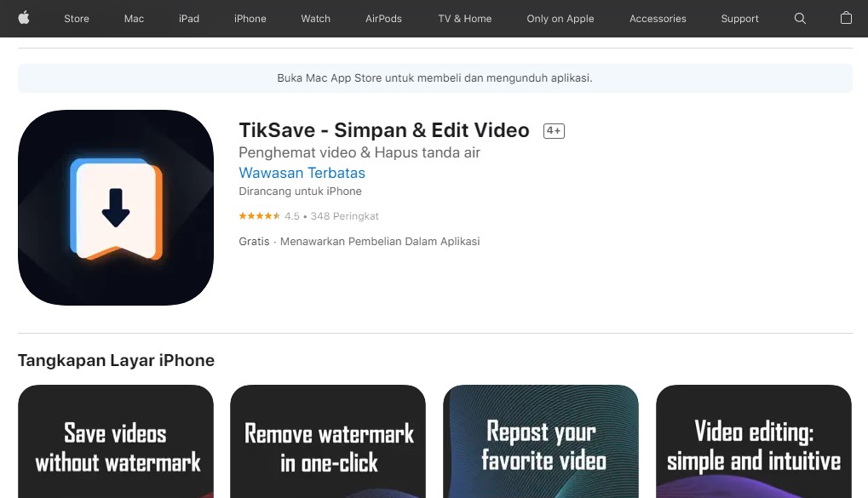Click the 4+ age rating badge
Image resolution: width=868 pixels, height=498 pixels.
[554, 130]
